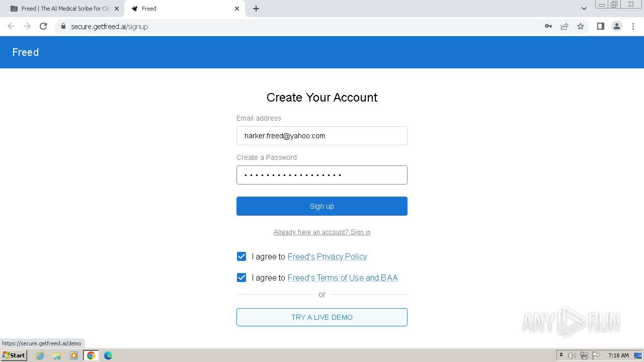Open Already have an account? Sign in
Screen dimensions: 644x362
(x=322, y=232)
